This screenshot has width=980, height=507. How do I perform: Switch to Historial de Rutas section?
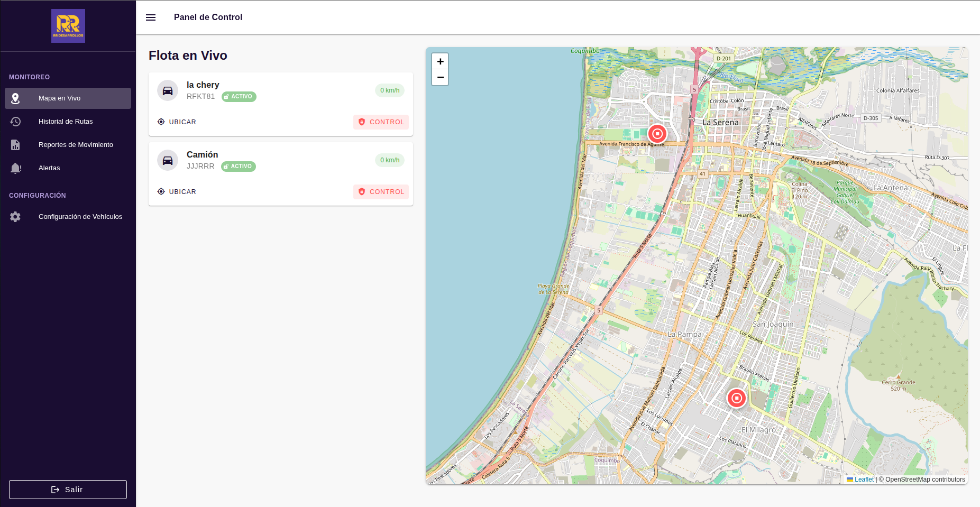pyautogui.click(x=66, y=122)
